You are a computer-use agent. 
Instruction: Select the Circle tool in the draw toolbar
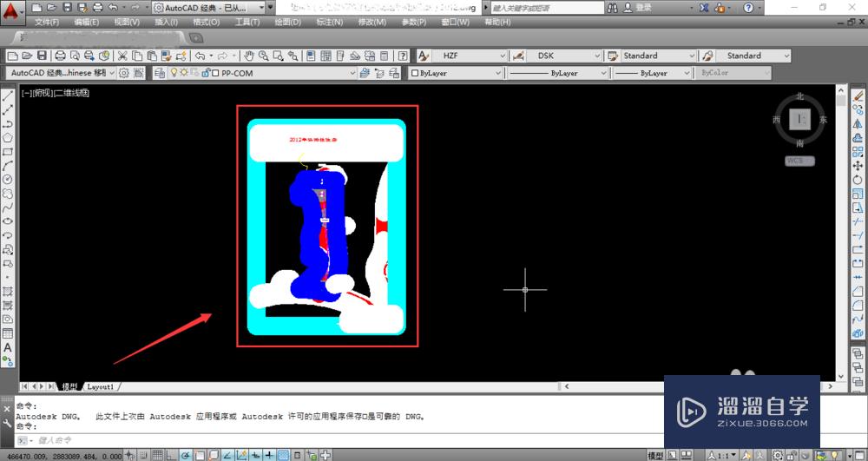(8, 180)
